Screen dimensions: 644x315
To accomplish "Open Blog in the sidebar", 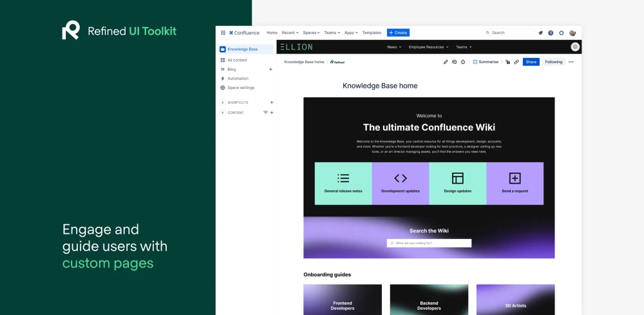I will pyautogui.click(x=232, y=70).
